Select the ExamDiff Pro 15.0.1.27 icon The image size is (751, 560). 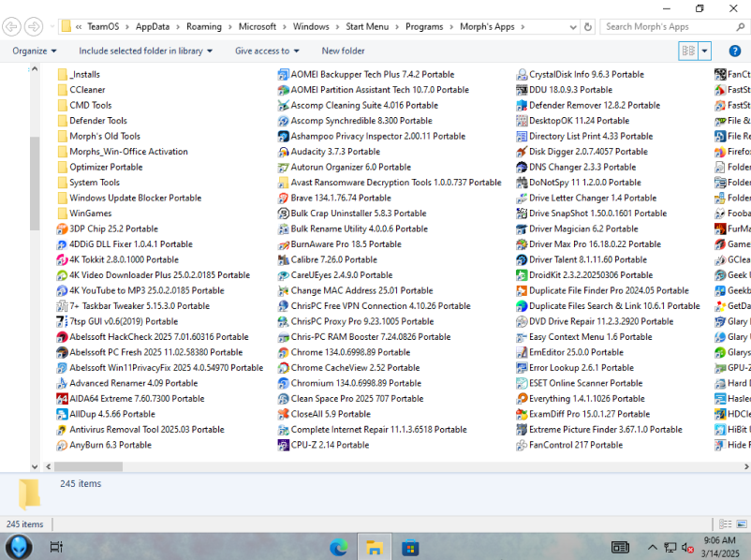tap(522, 414)
